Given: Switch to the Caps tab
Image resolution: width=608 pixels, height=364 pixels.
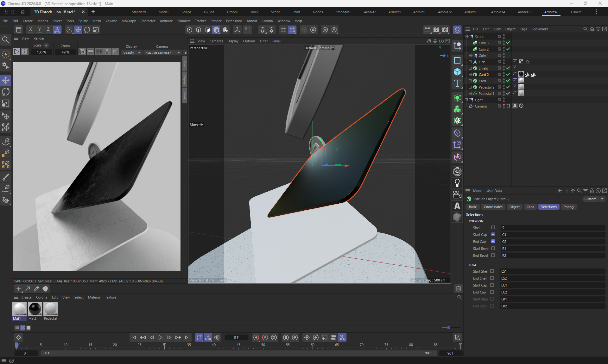Looking at the screenshot, I should click(530, 207).
